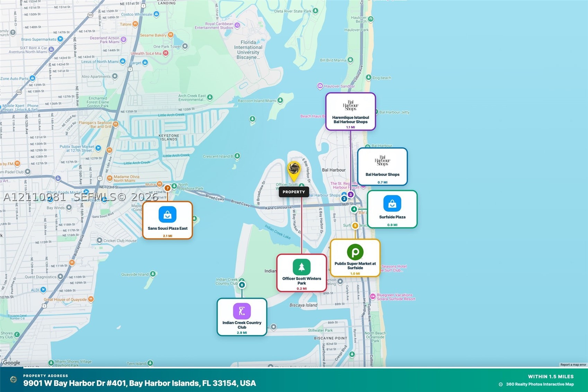Click numbered marker 6 at Indian Creek
The width and height of the screenshot is (588, 392).
tap(242, 285)
